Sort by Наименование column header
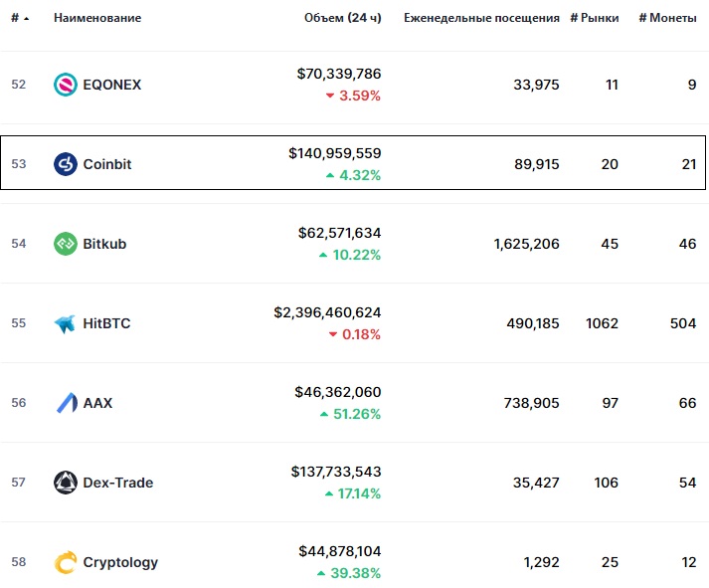 pyautogui.click(x=97, y=18)
